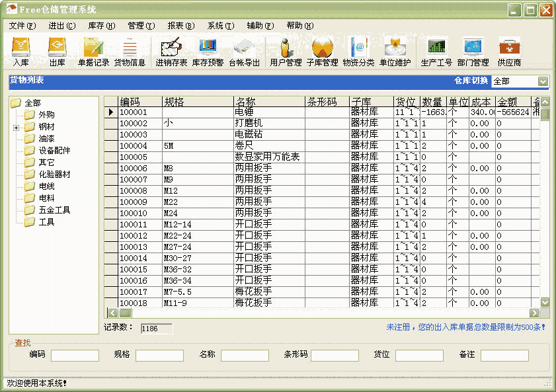Image resolution: width=556 pixels, height=392 pixels.
Task: Click inside the 编码 search field
Action: (x=74, y=355)
